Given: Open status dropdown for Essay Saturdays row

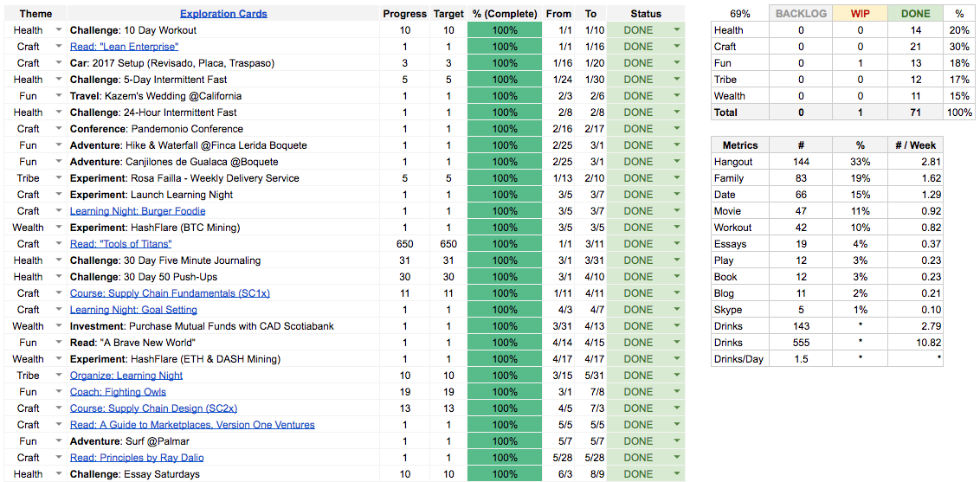Looking at the screenshot, I should click(x=677, y=474).
